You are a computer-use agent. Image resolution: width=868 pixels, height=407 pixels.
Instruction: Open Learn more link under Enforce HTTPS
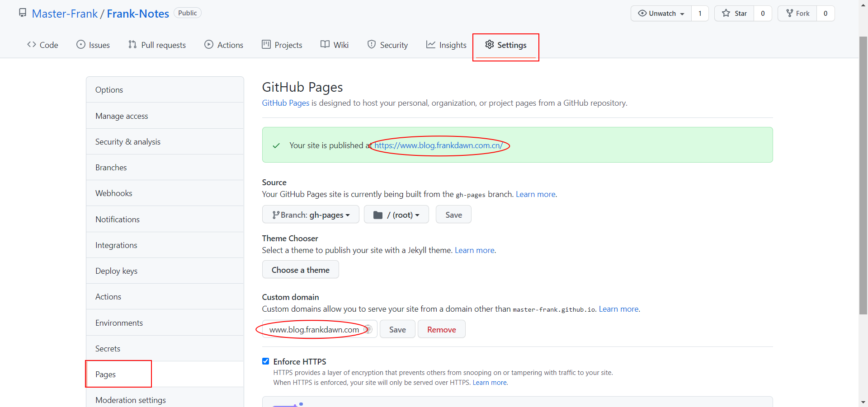pos(490,383)
